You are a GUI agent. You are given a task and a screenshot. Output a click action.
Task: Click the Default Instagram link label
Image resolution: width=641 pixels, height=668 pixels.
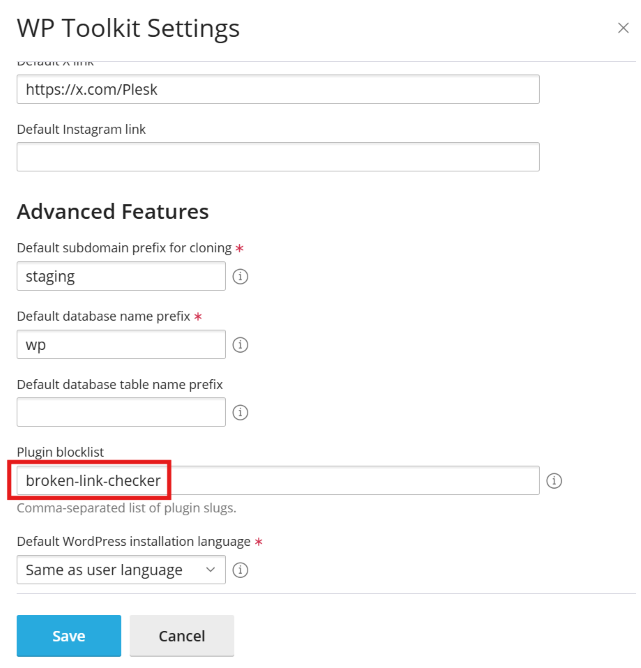[82, 129]
